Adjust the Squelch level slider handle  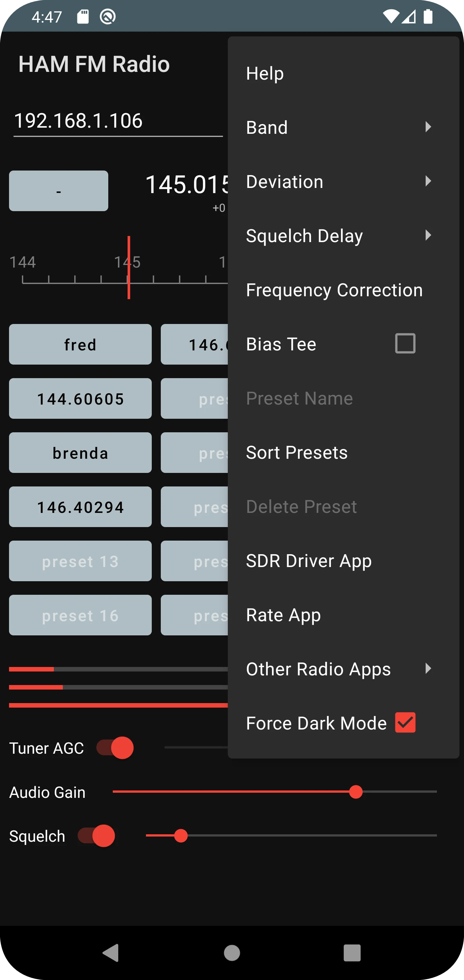pos(181,836)
